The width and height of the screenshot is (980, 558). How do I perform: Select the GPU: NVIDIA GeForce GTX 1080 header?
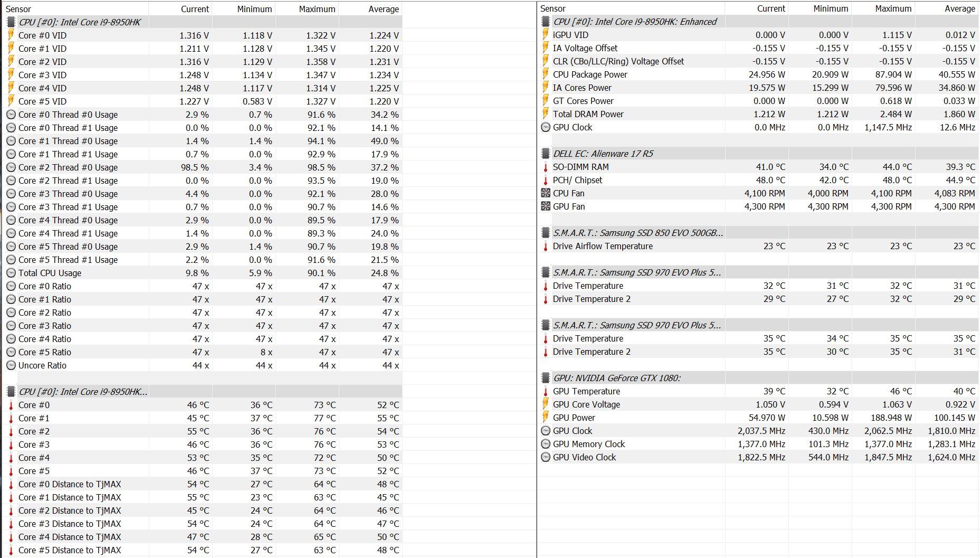tap(759, 378)
